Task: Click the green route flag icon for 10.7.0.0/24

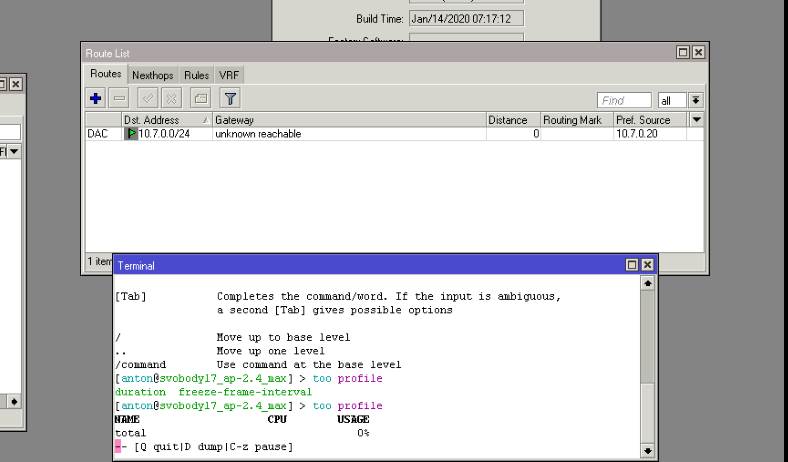Action: coord(131,134)
